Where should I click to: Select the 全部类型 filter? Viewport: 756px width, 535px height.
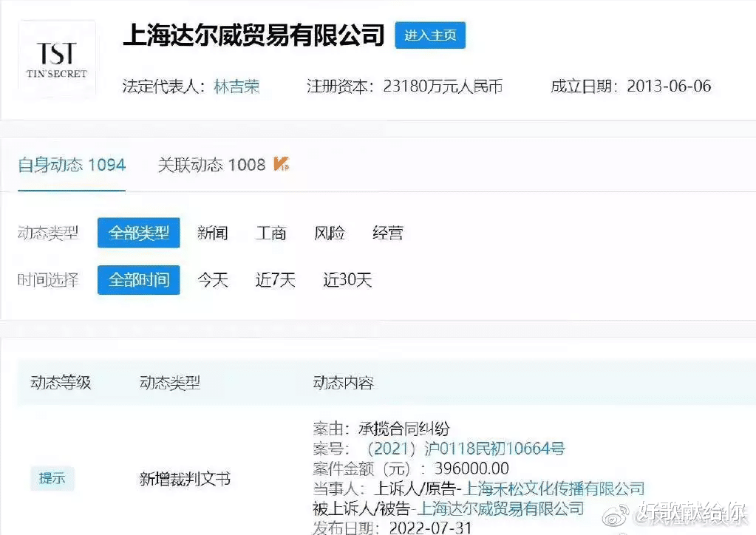pyautogui.click(x=138, y=233)
